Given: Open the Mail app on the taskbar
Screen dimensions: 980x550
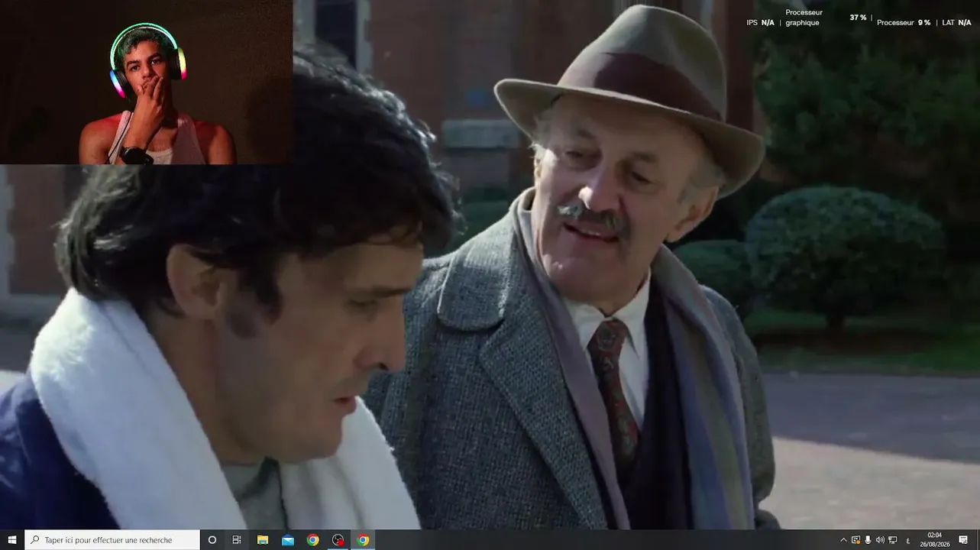Looking at the screenshot, I should click(x=288, y=540).
